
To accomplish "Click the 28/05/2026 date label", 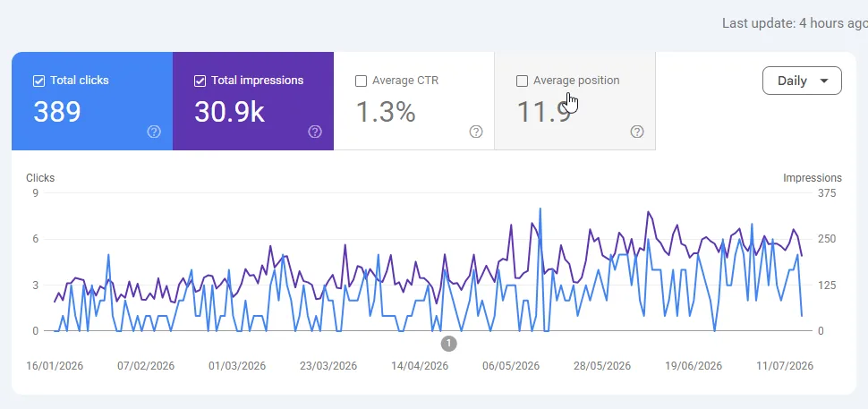I will pyautogui.click(x=602, y=366).
